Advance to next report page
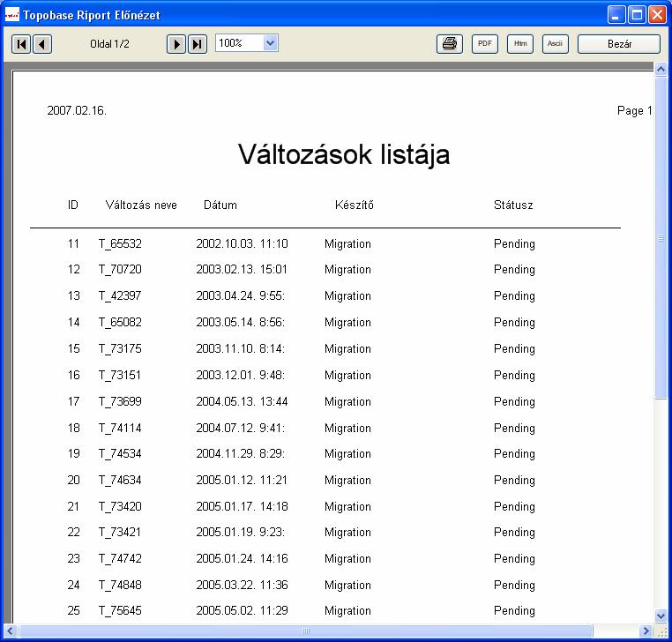The width and height of the screenshot is (672, 642). (175, 44)
